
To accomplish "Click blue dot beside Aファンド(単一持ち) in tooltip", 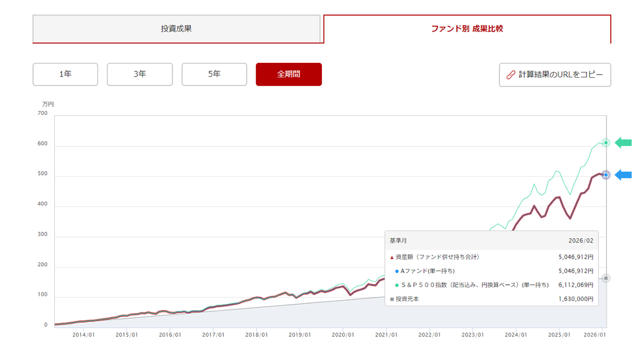I will coord(397,271).
